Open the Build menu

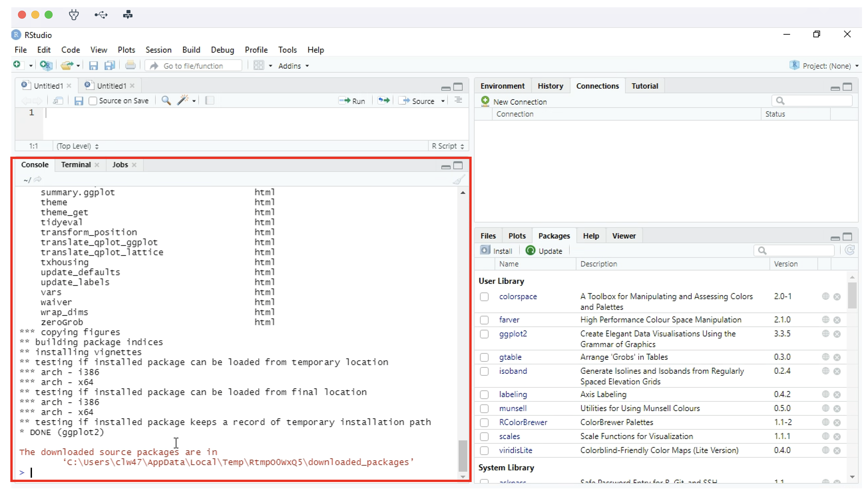(191, 50)
